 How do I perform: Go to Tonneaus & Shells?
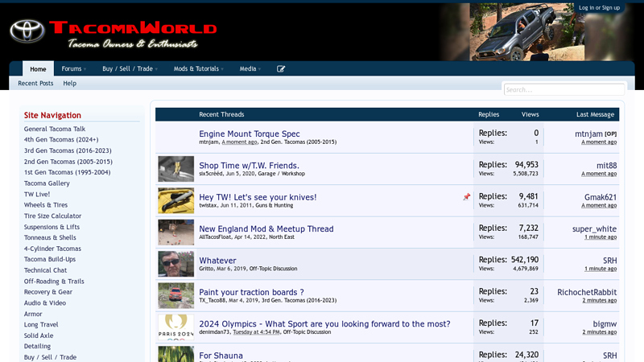[50, 237]
